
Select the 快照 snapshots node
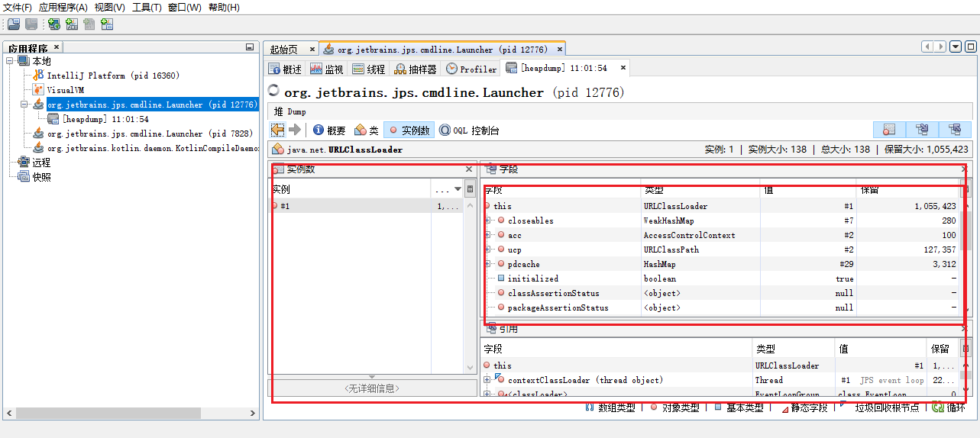[x=41, y=177]
